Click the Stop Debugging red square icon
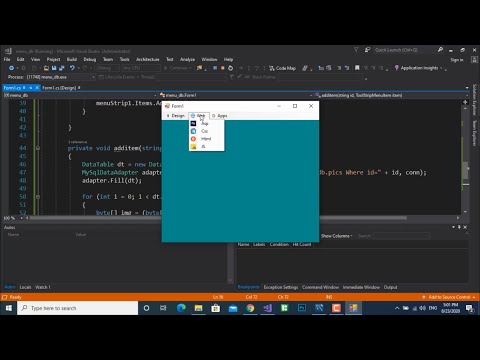 [223, 68]
